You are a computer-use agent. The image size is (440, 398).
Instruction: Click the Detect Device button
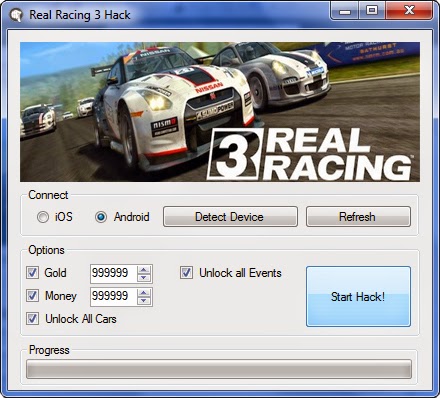coord(230,217)
